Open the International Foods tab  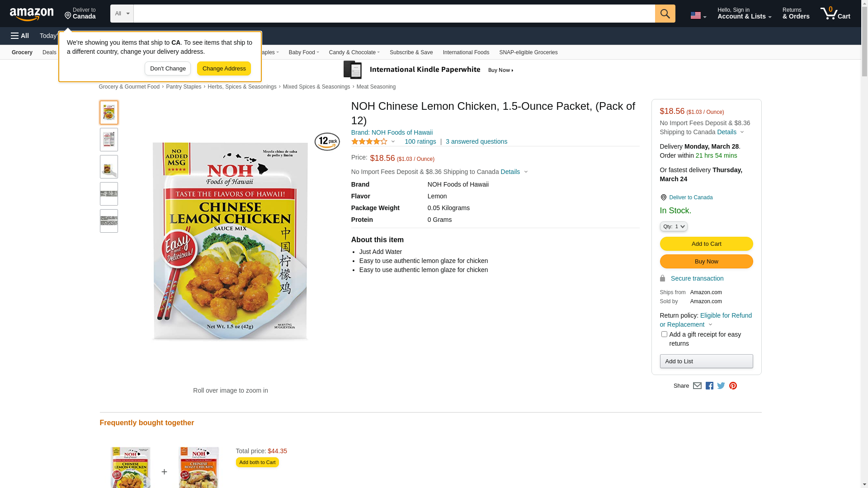pyautogui.click(x=466, y=52)
